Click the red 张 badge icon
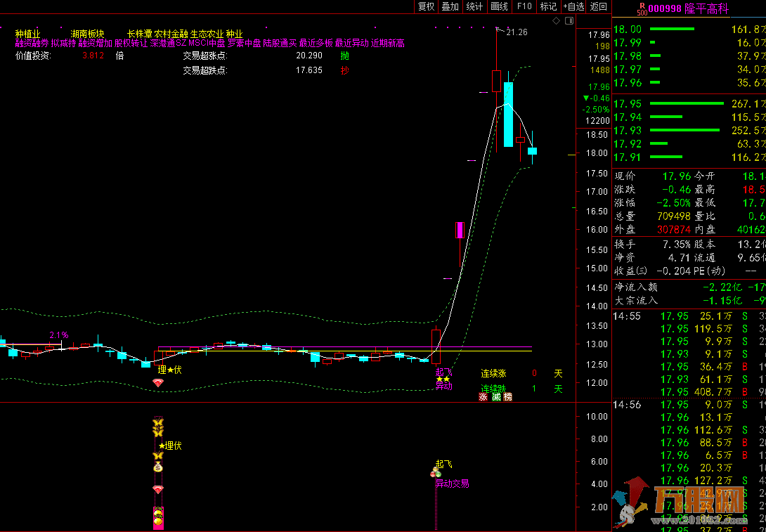This screenshot has width=766, height=532. pos(483,397)
